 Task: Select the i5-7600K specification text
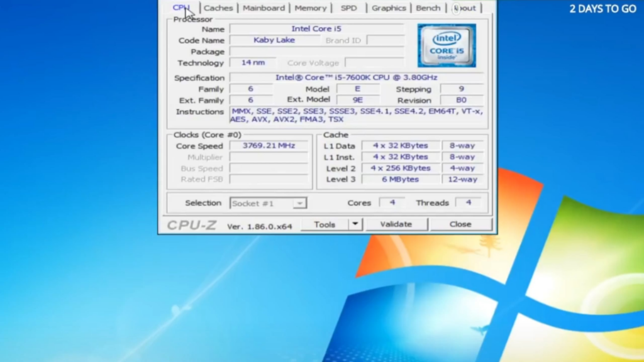point(356,77)
